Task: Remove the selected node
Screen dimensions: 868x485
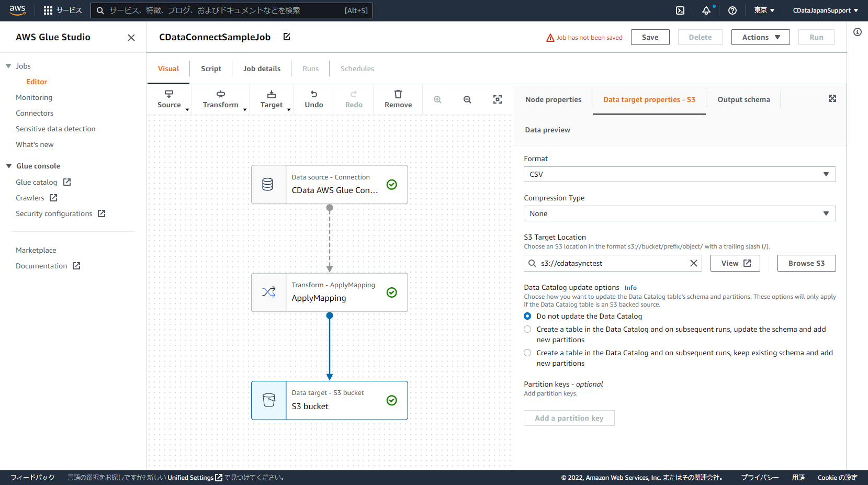Action: click(x=398, y=99)
